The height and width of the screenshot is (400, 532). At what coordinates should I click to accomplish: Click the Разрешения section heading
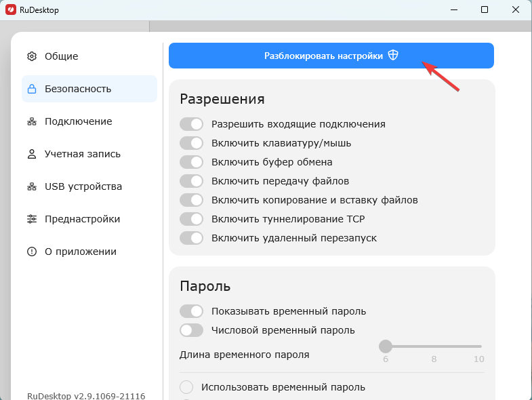pyautogui.click(x=222, y=99)
